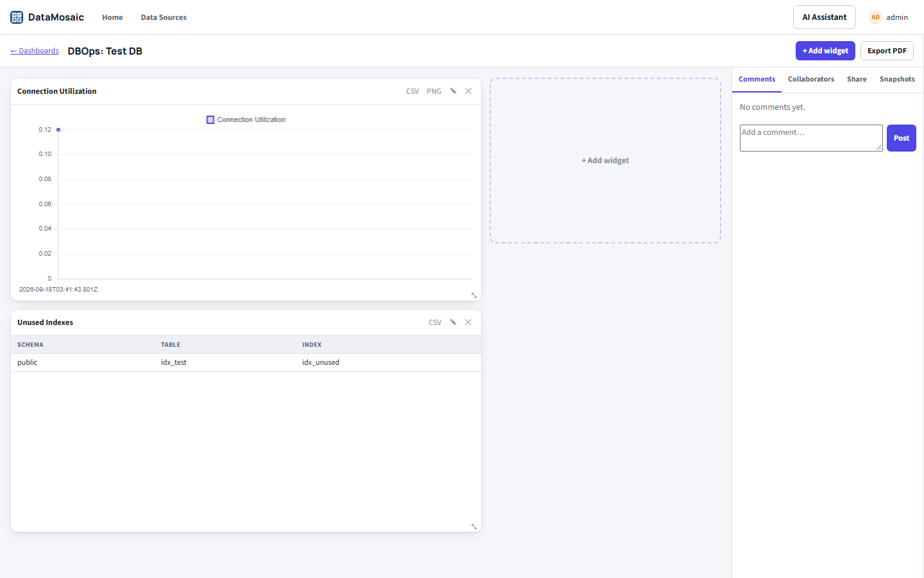Click the DataMosaic logo icon
The height and width of the screenshot is (578, 924).
17,17
